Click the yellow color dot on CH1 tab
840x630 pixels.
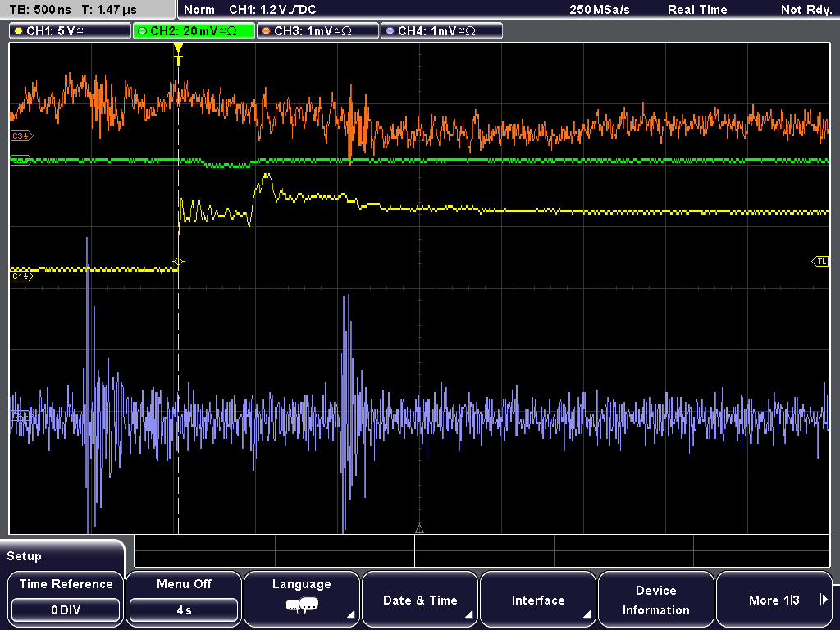pyautogui.click(x=19, y=31)
